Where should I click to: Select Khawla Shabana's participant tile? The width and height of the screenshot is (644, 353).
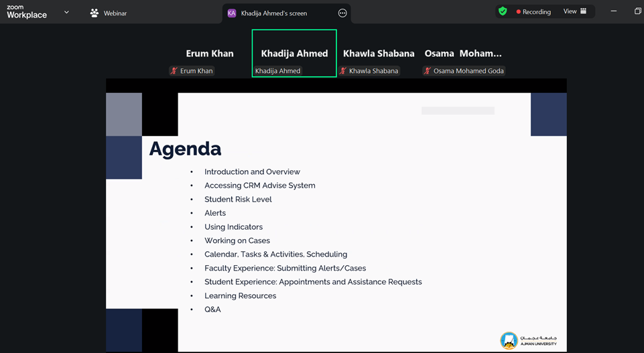(x=379, y=54)
